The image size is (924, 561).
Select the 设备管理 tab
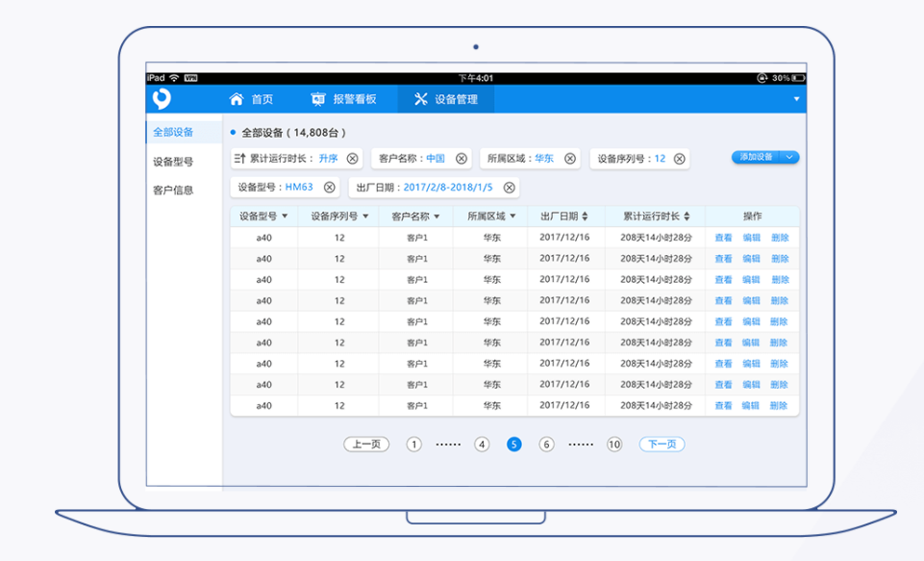coord(446,99)
